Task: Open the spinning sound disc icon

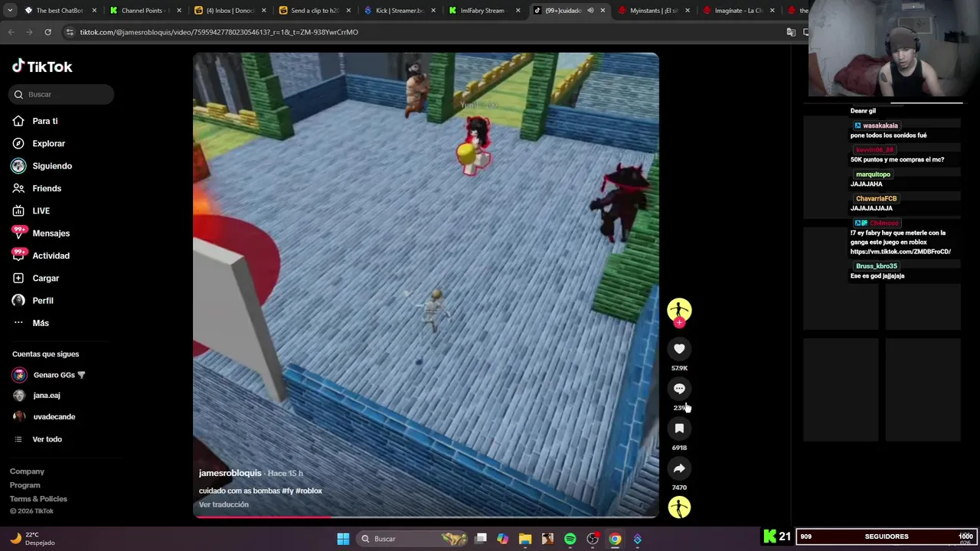Action: pyautogui.click(x=679, y=507)
